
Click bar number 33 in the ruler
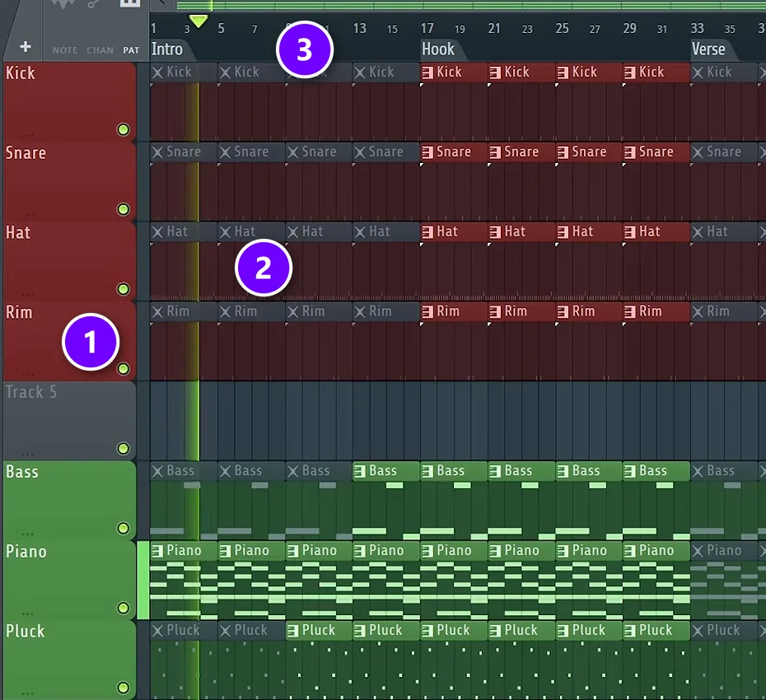(x=697, y=28)
